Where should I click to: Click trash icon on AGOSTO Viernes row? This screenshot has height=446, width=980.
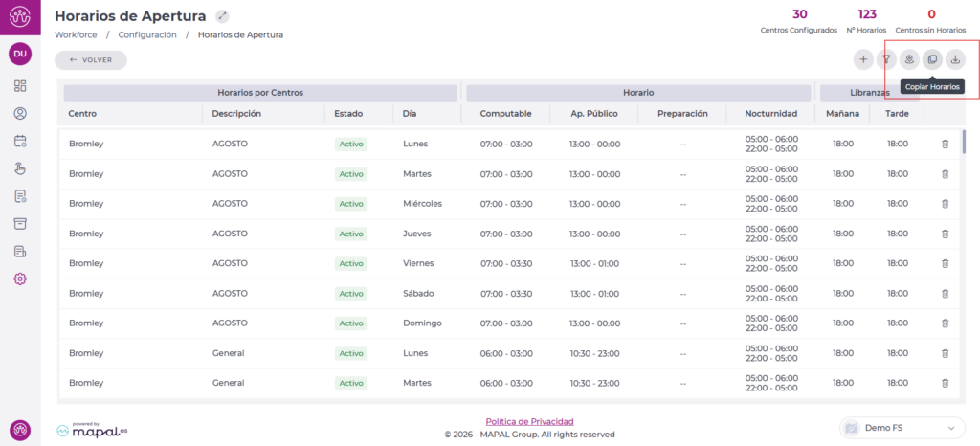[x=945, y=263]
